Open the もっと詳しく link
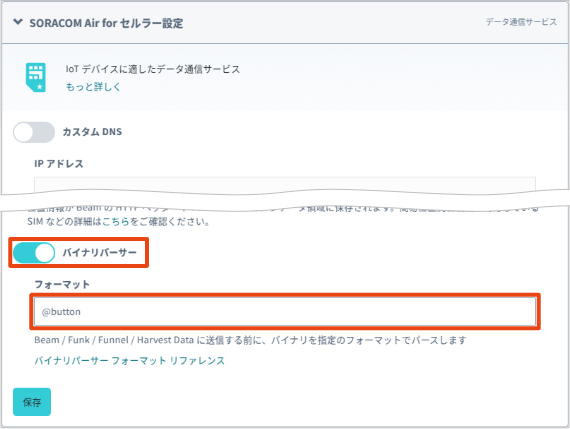This screenshot has height=429, width=570. (x=93, y=87)
